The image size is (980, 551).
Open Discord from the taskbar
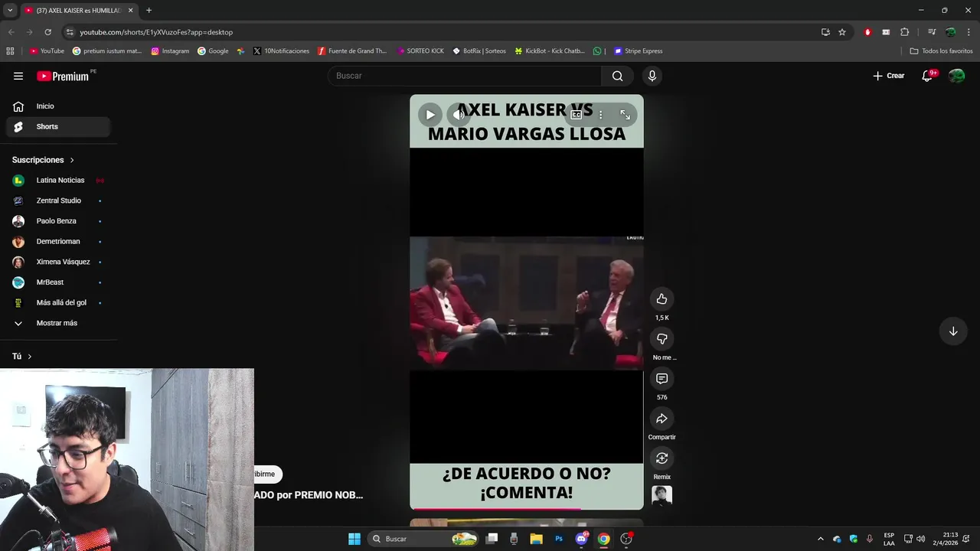click(581, 539)
